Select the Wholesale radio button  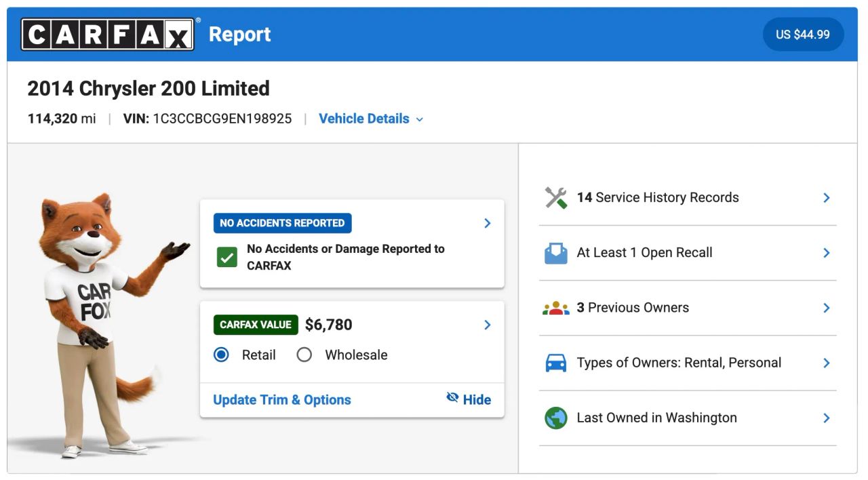(304, 355)
